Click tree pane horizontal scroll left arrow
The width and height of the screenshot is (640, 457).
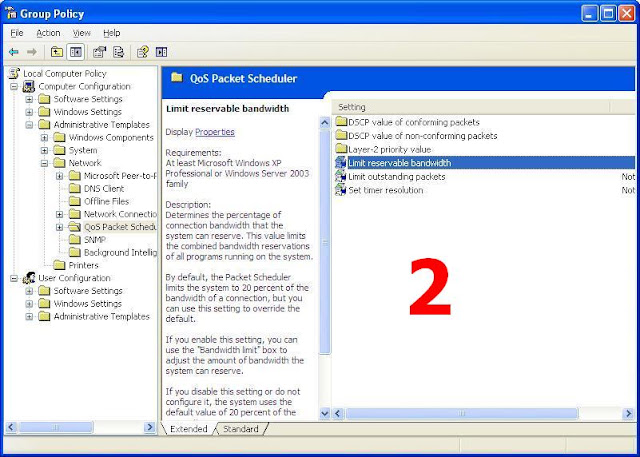click(11, 427)
